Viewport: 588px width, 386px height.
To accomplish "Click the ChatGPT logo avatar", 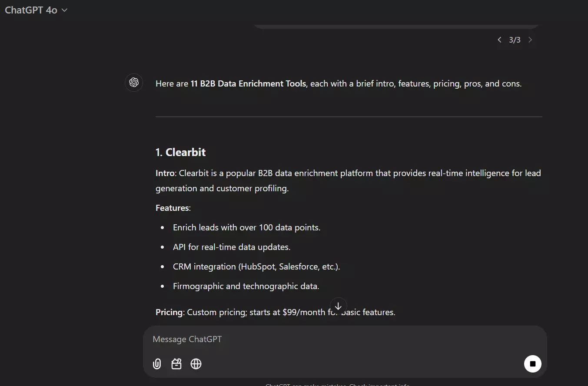I will pos(134,83).
